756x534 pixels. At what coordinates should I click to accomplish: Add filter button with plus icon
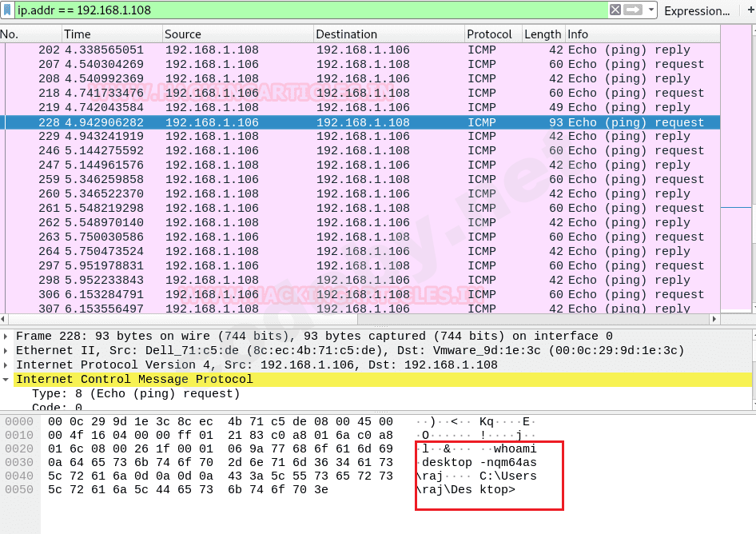(750, 10)
